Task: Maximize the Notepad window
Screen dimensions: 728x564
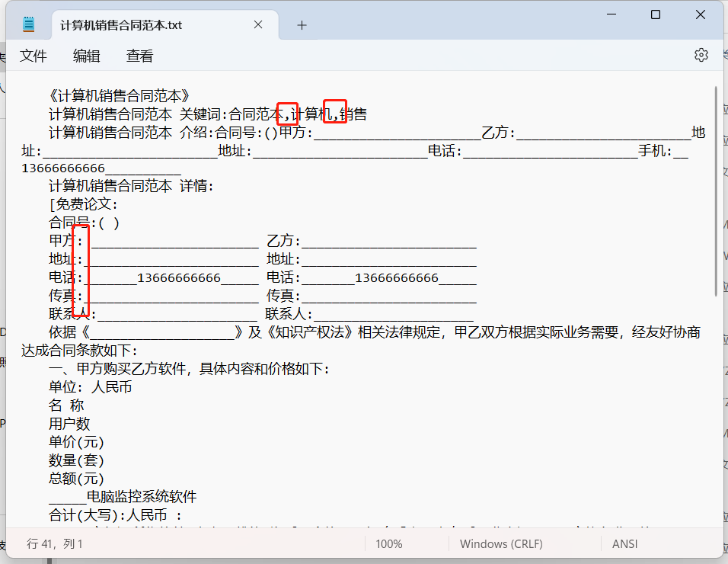Action: click(656, 14)
